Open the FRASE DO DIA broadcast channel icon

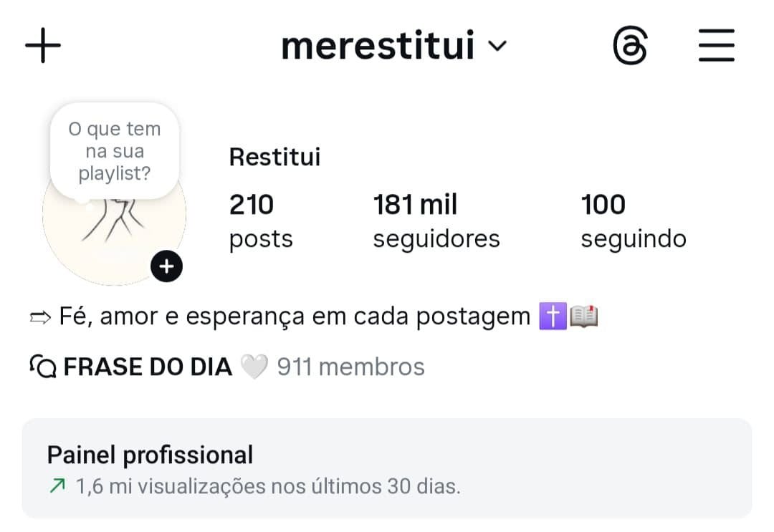[x=42, y=366]
